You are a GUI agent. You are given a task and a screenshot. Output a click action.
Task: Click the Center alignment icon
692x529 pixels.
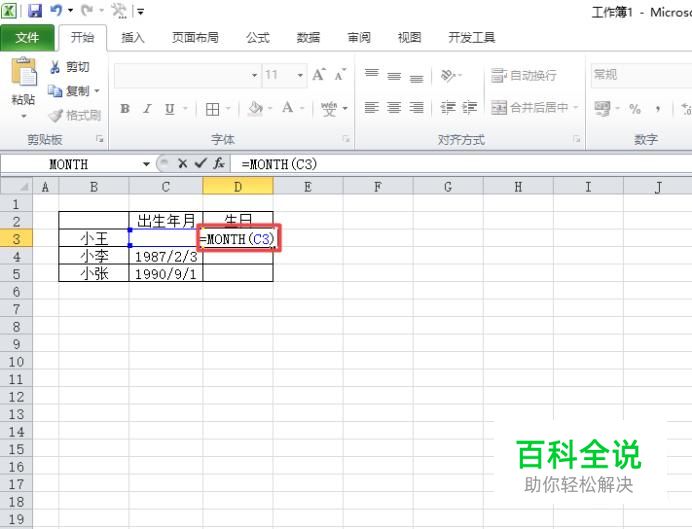point(394,108)
